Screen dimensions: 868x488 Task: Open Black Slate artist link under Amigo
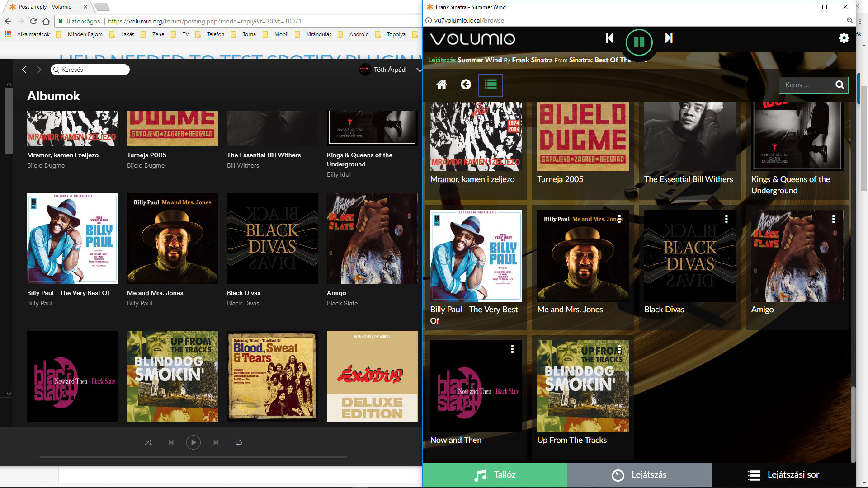point(342,303)
